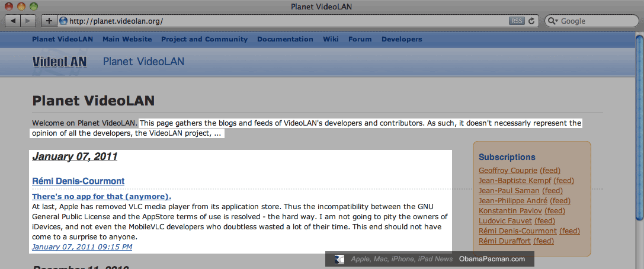Open the feed link for Konstantin Pavlov

click(555, 211)
